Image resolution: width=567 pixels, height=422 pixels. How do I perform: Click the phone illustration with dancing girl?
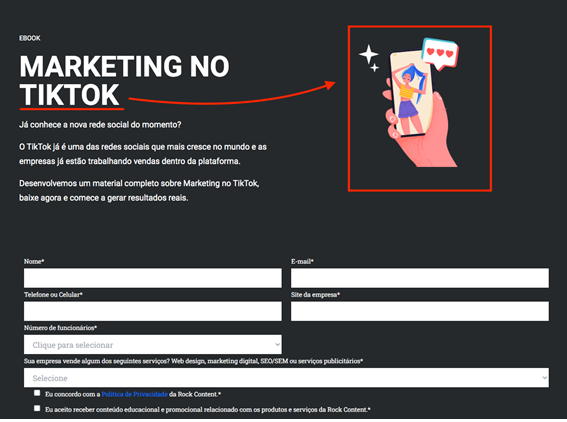(x=411, y=94)
